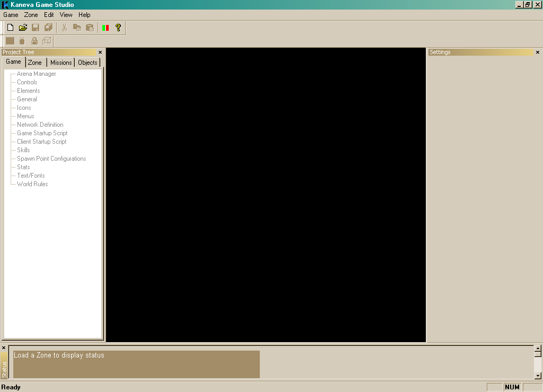Minimize the Kaneva Game Studio window
This screenshot has width=543, height=392.
519,5
